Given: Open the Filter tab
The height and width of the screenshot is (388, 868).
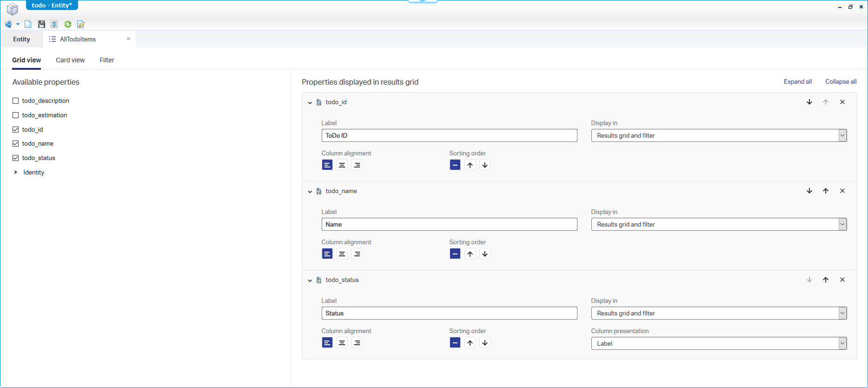Looking at the screenshot, I should [x=106, y=60].
